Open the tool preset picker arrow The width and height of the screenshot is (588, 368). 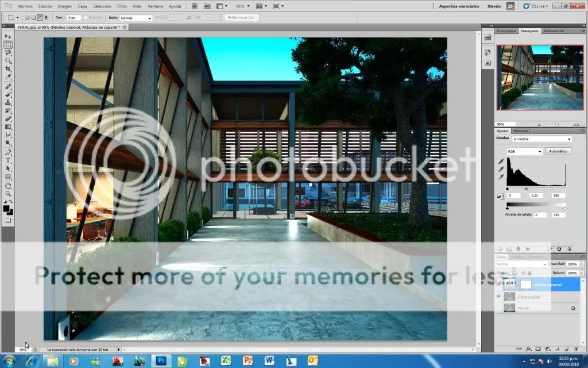click(x=17, y=18)
